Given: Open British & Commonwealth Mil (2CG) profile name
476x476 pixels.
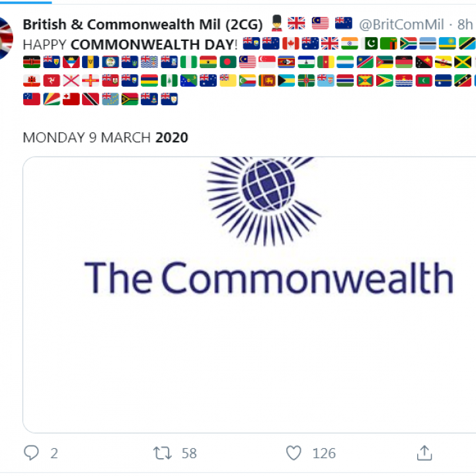Looking at the screenshot, I should pyautogui.click(x=143, y=24).
